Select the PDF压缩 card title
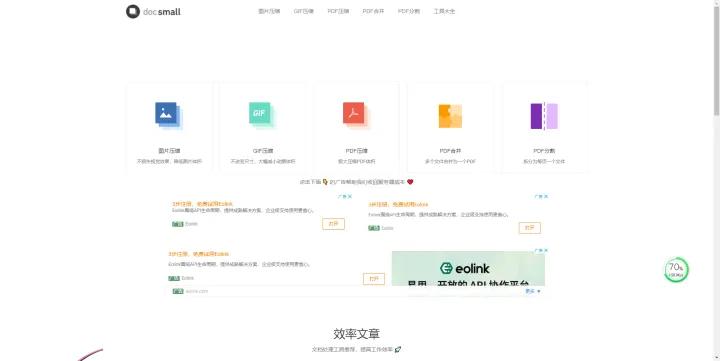 click(x=357, y=151)
